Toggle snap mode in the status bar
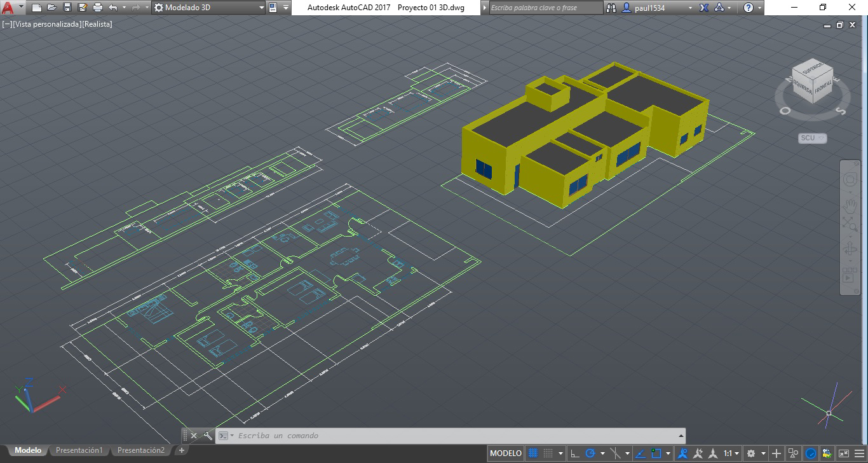The width and height of the screenshot is (868, 463). [548, 453]
